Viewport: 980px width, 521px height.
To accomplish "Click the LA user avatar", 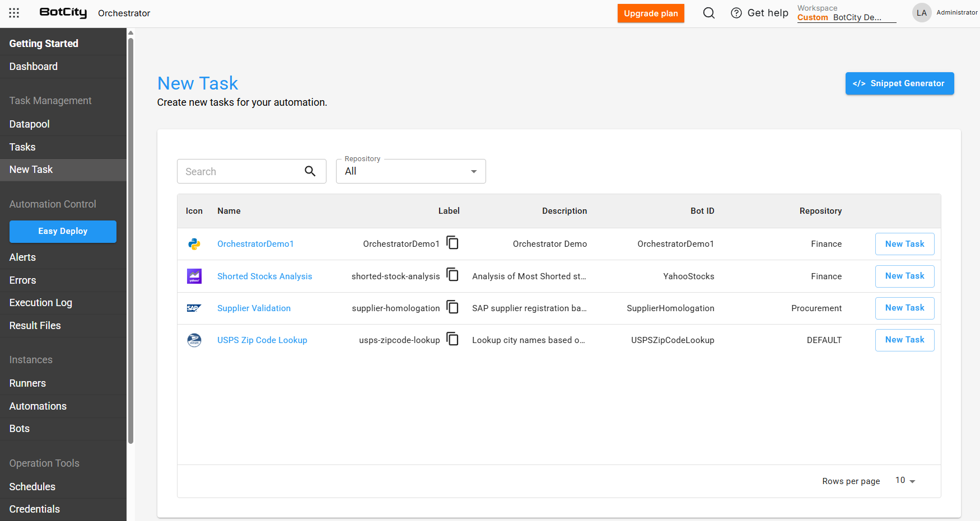I will 921,13.
